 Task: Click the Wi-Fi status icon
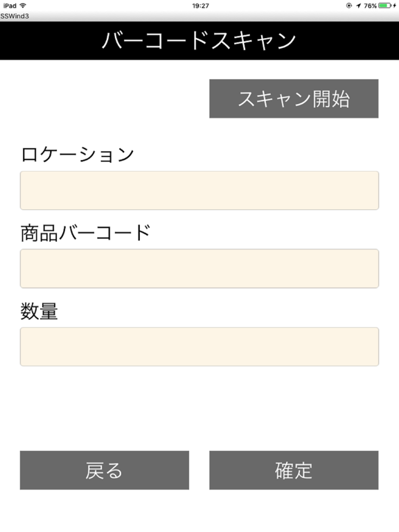[x=23, y=6]
